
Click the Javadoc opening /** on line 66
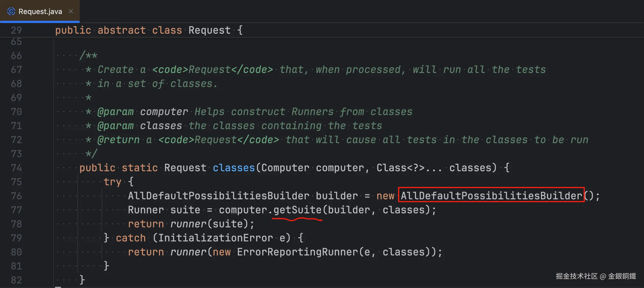click(x=88, y=56)
